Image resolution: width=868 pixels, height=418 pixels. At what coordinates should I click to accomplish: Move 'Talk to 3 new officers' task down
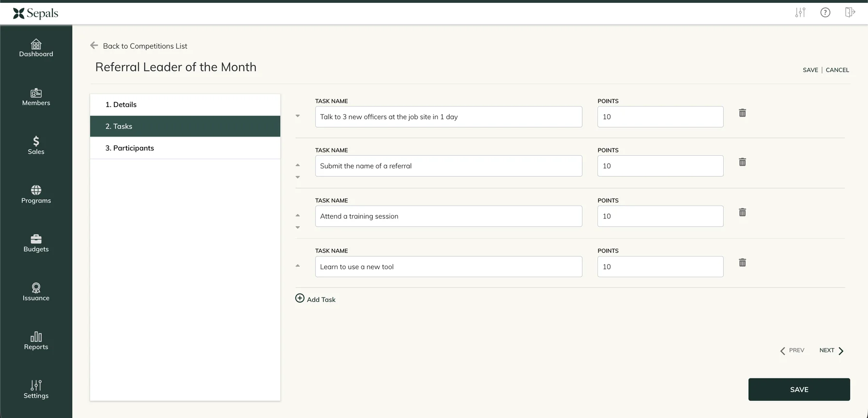point(298,116)
